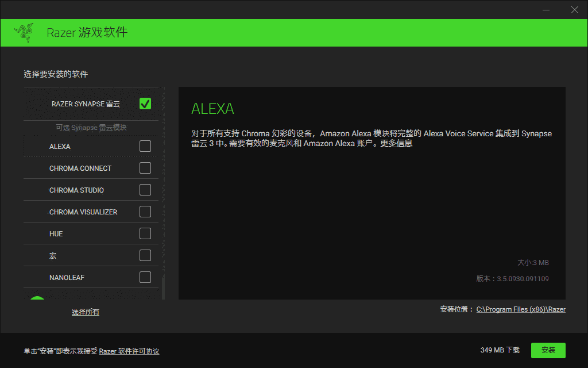Image resolution: width=588 pixels, height=368 pixels.
Task: Close the Razer installer window
Action: pos(574,10)
